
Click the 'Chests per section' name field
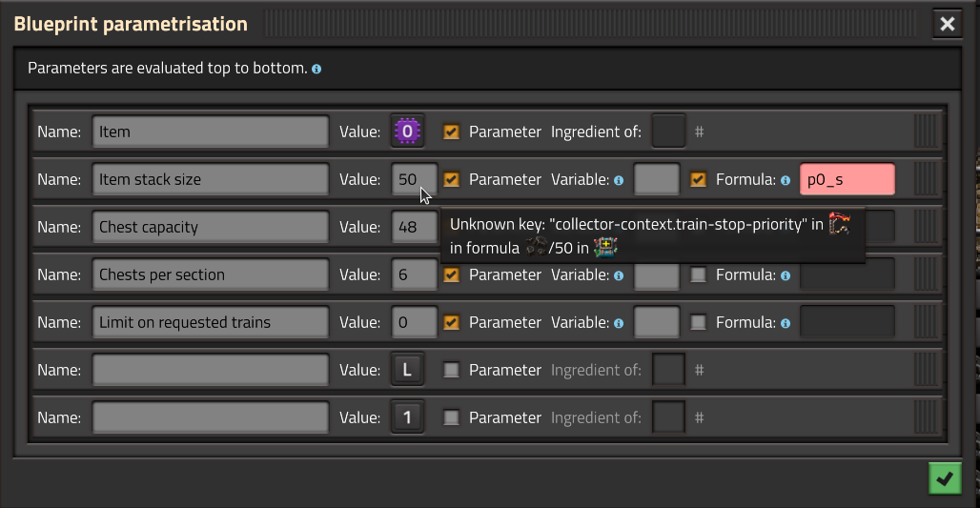pos(211,274)
